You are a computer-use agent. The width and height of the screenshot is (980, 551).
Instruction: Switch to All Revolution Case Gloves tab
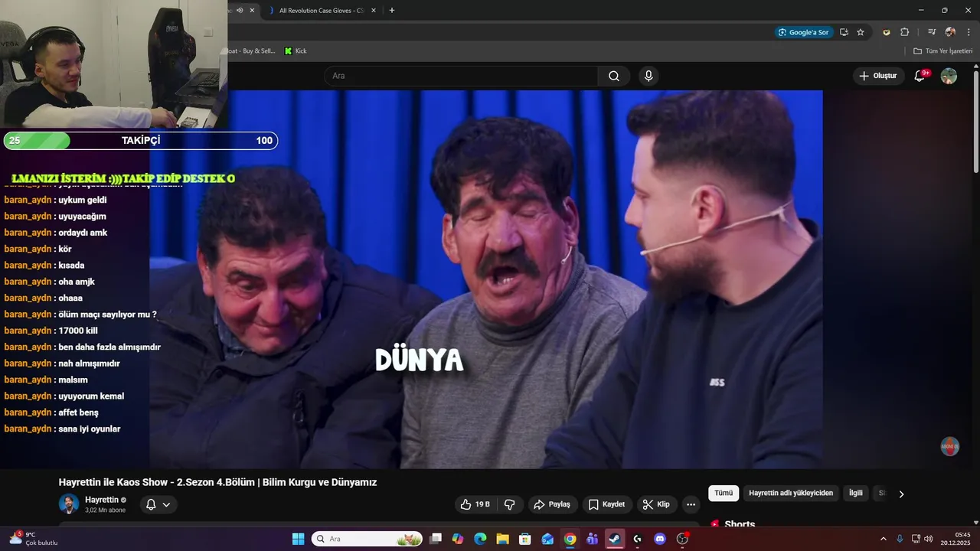tap(321, 11)
